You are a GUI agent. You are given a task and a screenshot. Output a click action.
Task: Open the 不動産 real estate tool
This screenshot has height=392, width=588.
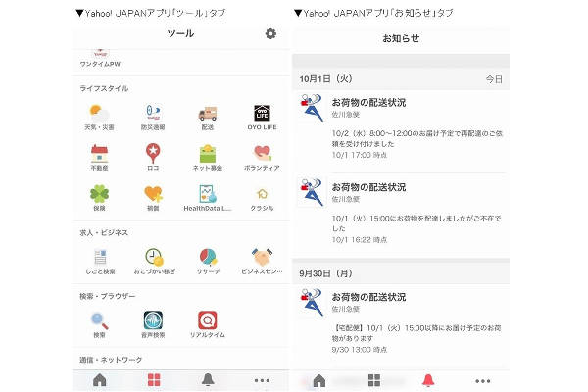pos(99,158)
